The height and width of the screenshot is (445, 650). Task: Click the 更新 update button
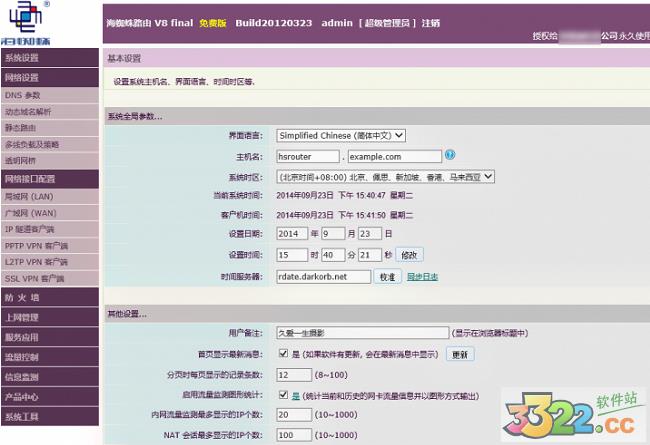pos(460,354)
